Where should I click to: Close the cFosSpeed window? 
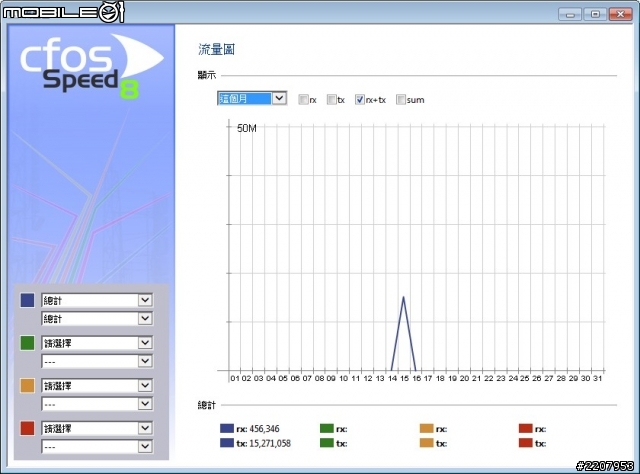(621, 14)
